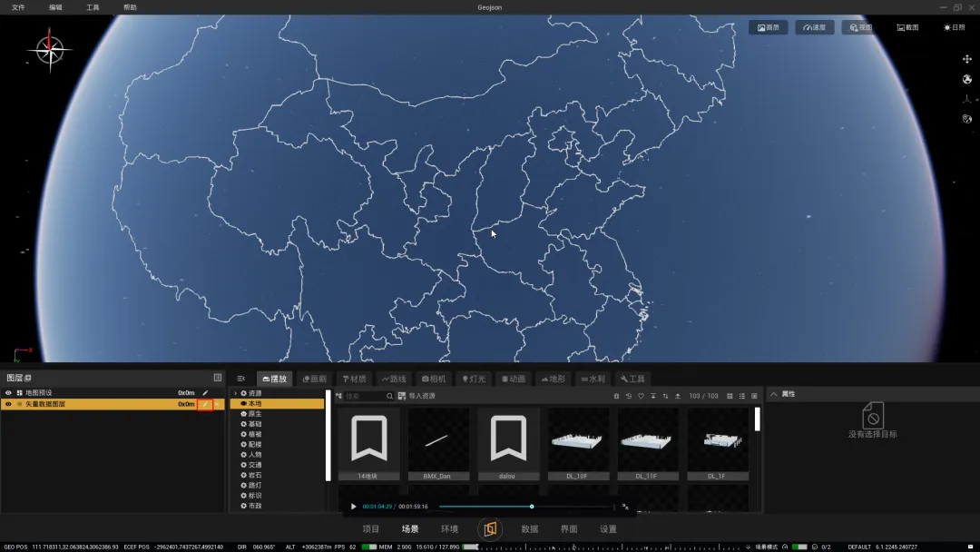Switch to the 动画 tab
Viewport: 980px width, 552px height.
click(x=513, y=379)
